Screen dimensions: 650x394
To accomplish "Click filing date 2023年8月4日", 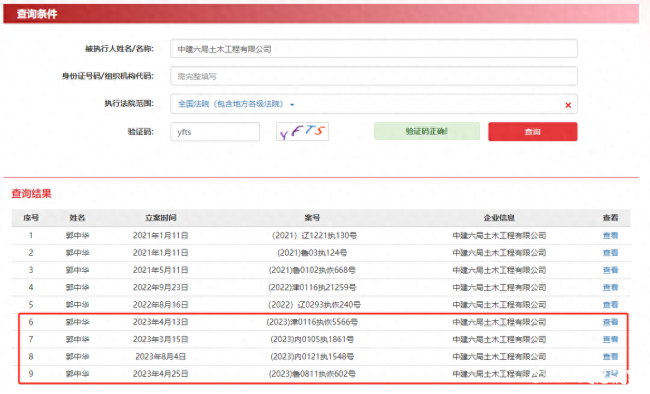I will [x=160, y=357].
